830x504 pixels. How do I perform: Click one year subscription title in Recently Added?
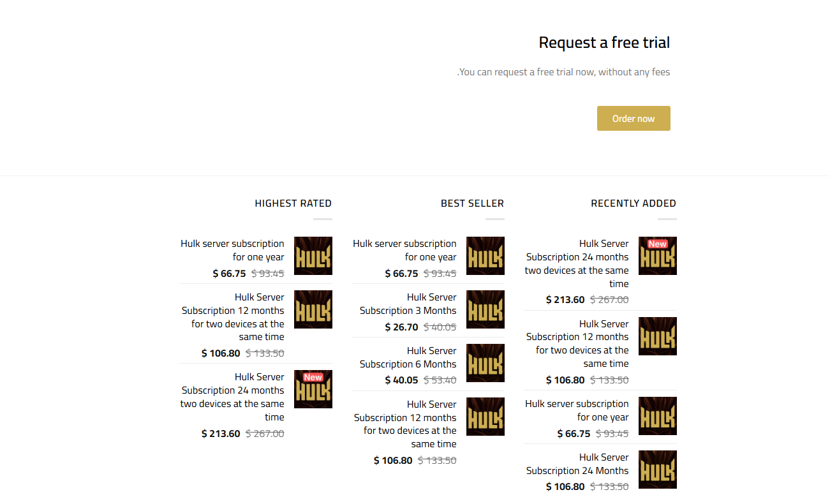(x=577, y=410)
